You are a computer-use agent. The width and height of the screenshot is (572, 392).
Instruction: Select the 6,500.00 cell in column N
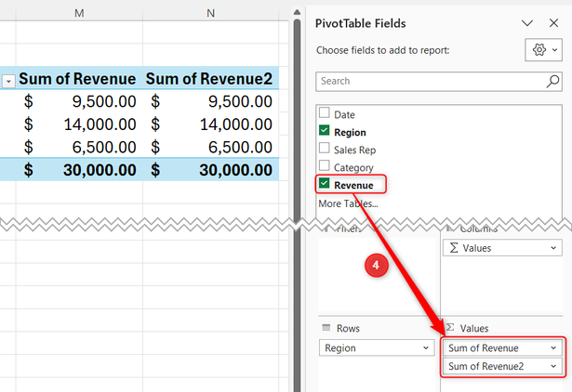[210, 147]
